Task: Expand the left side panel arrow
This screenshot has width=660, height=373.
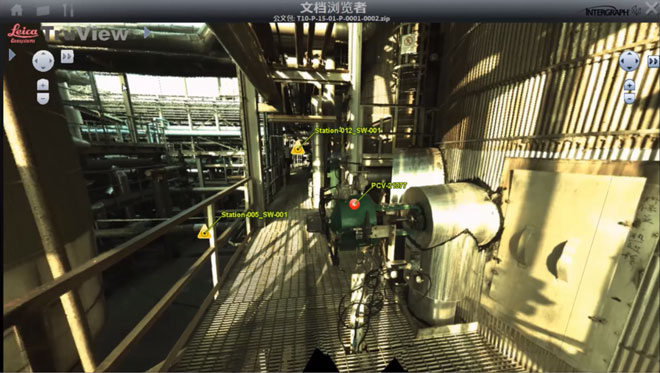Action: [x=12, y=55]
